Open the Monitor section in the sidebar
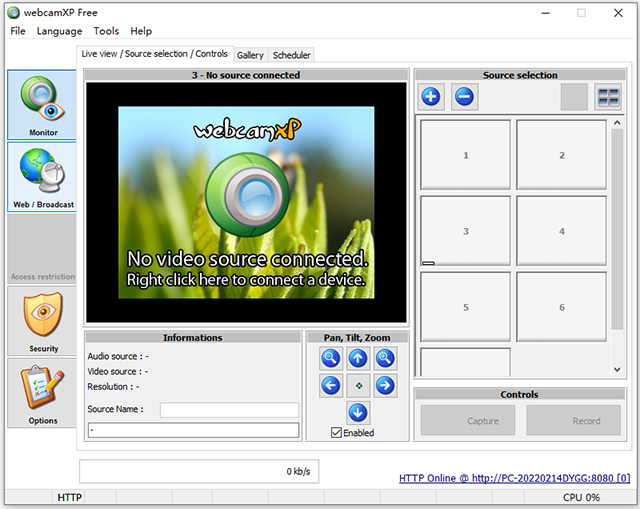The height and width of the screenshot is (509, 640). coord(42,105)
